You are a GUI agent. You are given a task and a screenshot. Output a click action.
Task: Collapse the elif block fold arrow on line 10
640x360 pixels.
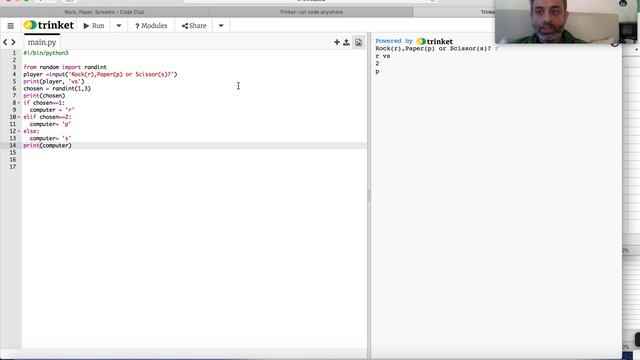pos(19,117)
